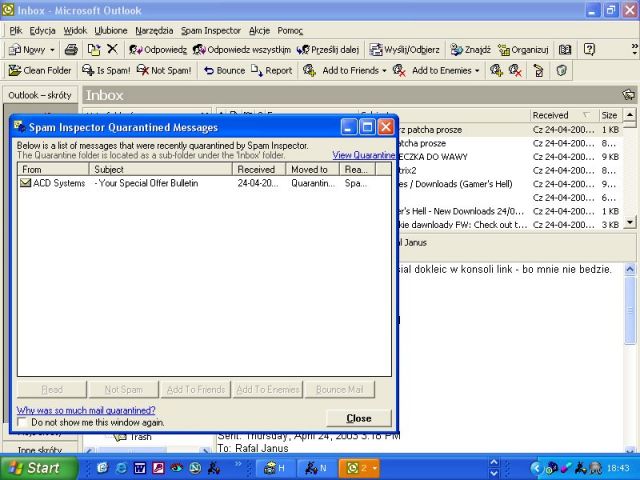Sort quarantine list by Moved to column
This screenshot has width=640, height=480.
(x=312, y=169)
